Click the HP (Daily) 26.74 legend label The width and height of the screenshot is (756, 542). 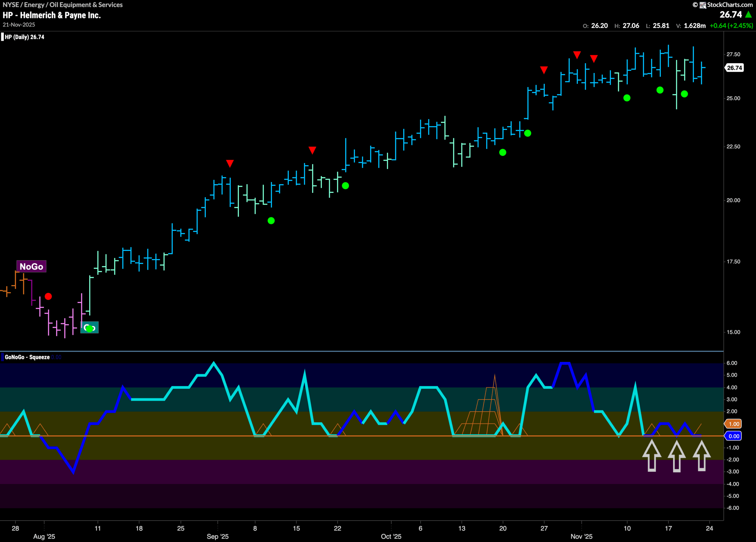point(24,37)
